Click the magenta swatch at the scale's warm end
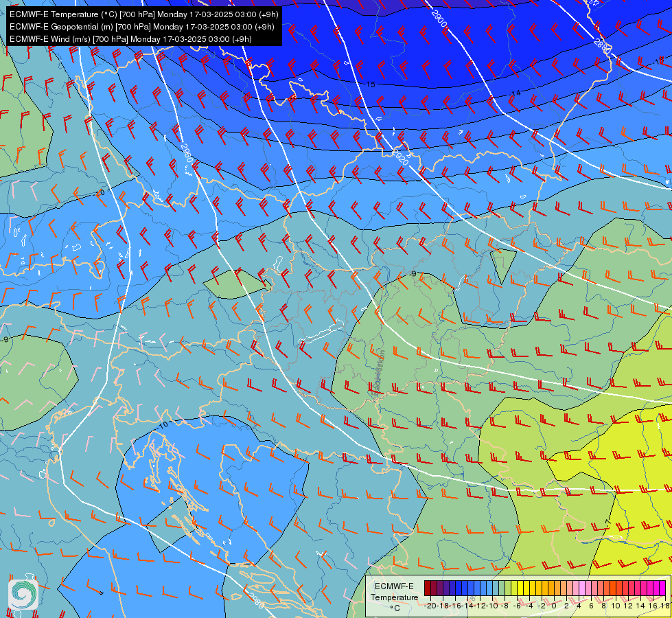 tap(662, 588)
